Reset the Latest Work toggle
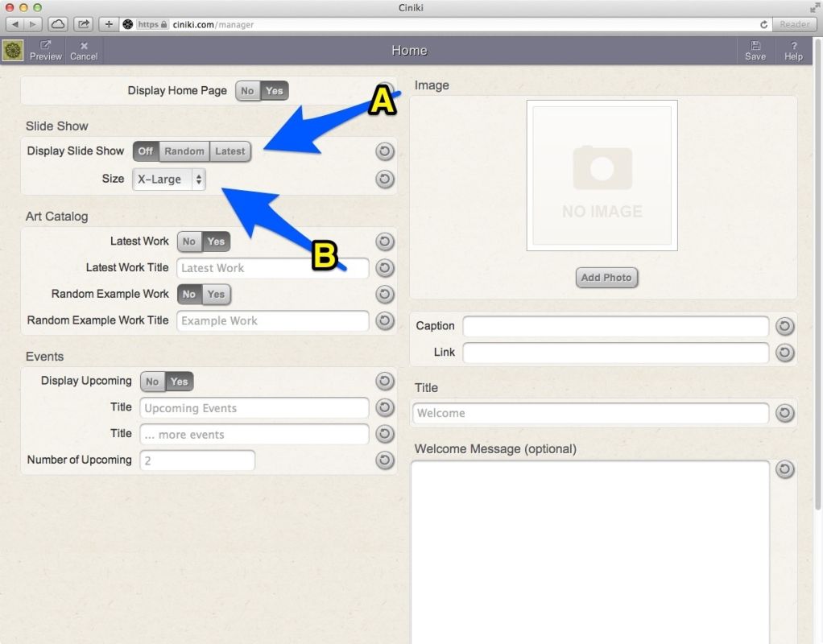 [385, 242]
